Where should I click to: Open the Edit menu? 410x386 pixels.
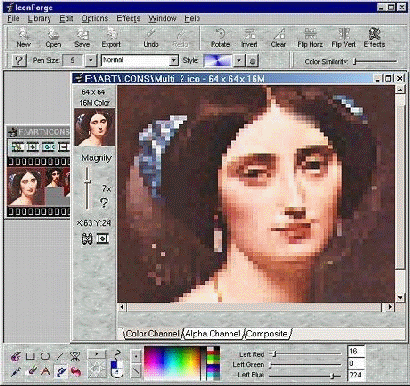click(66, 18)
